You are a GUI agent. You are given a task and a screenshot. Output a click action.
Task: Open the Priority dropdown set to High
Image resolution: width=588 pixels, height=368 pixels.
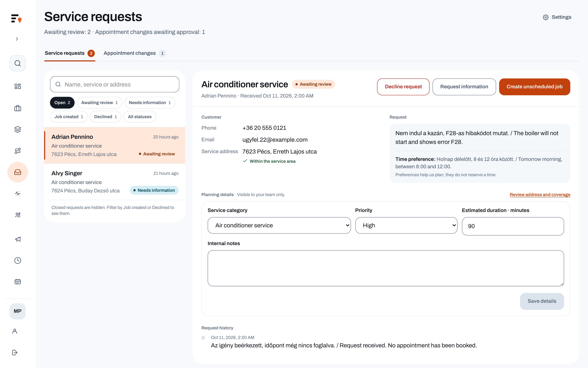pyautogui.click(x=406, y=225)
